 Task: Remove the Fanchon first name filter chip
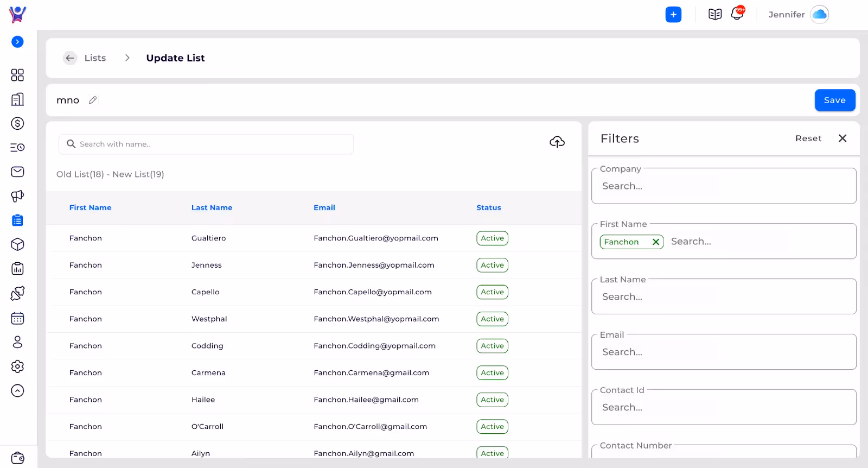[x=655, y=242]
